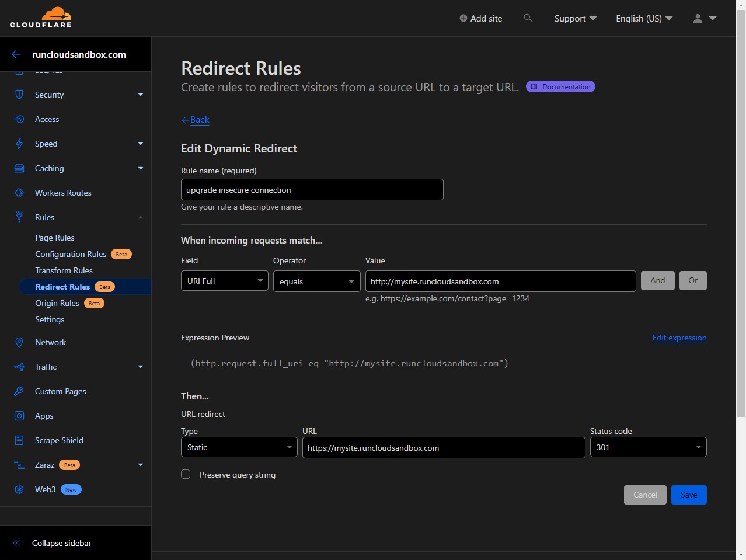The width and height of the screenshot is (746, 560).
Task: Click the Rule name input field
Action: [x=312, y=189]
